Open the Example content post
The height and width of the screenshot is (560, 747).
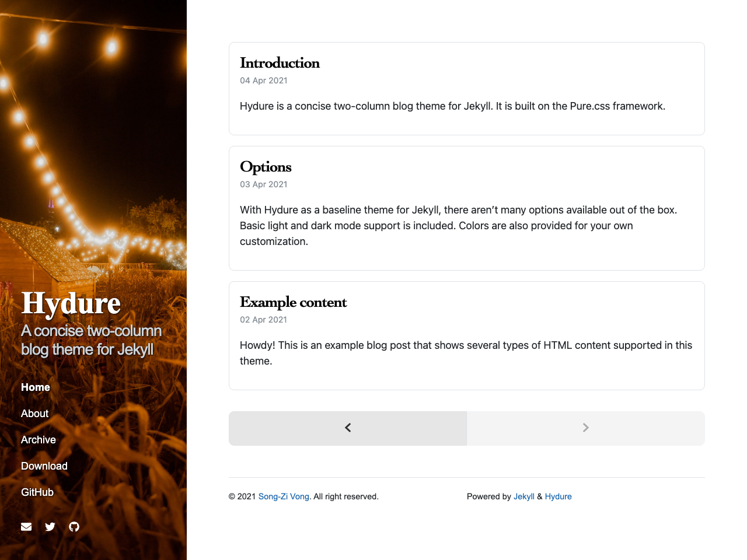293,303
